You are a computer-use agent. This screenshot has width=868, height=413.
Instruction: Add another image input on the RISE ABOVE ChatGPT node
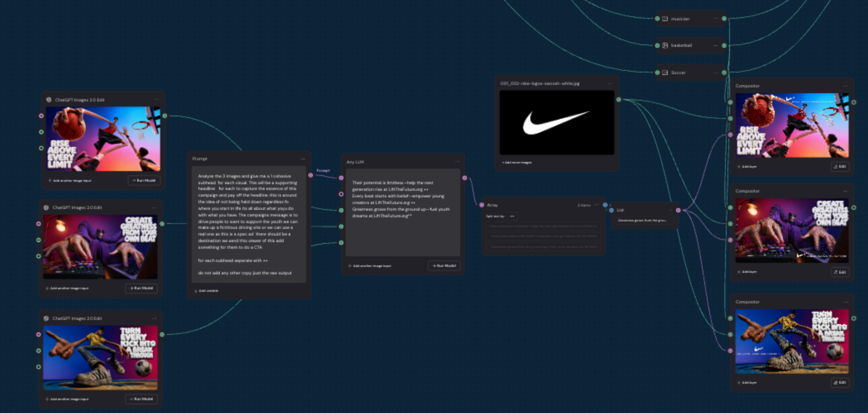(x=69, y=181)
